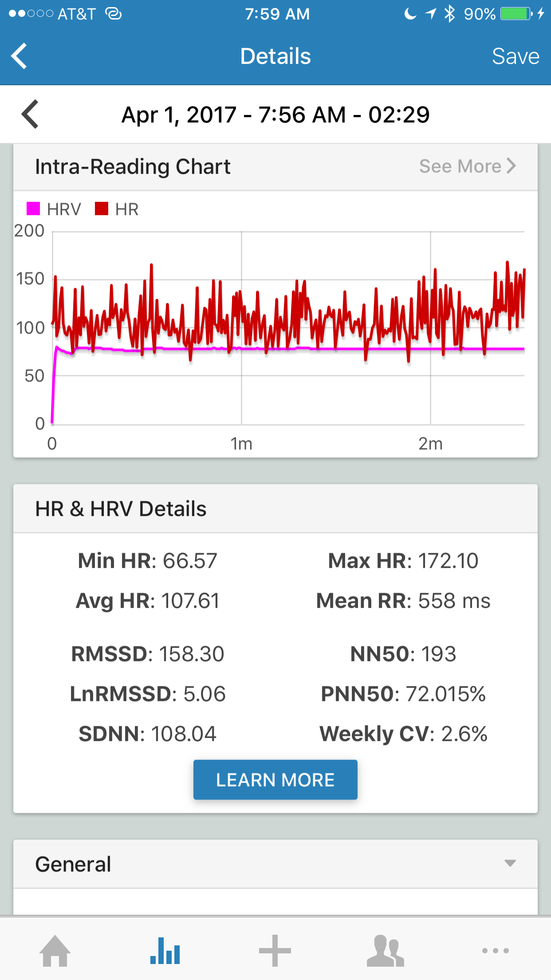
Task: Tap the Bluetooth icon in the status bar
Action: pyautogui.click(x=450, y=14)
